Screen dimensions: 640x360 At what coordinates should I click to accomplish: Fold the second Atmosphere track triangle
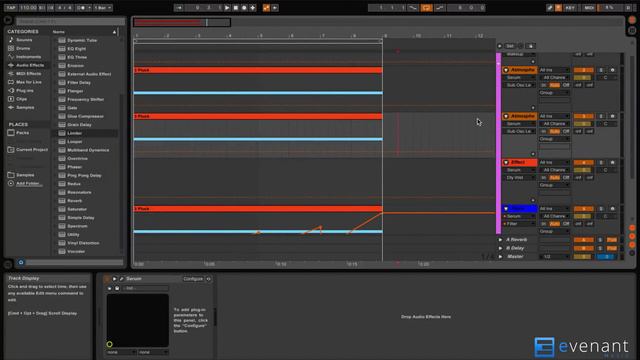[x=506, y=116]
